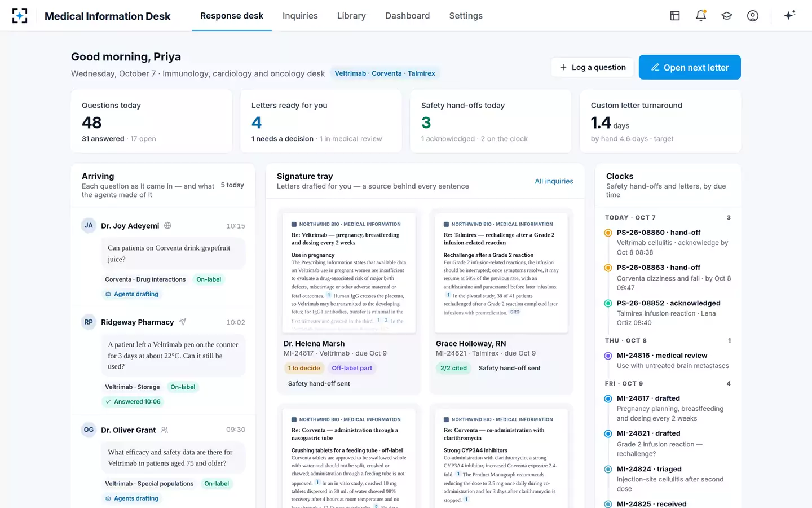Screen dimensions: 812x508
Task: Click the Off-label part badge
Action: click(352, 368)
